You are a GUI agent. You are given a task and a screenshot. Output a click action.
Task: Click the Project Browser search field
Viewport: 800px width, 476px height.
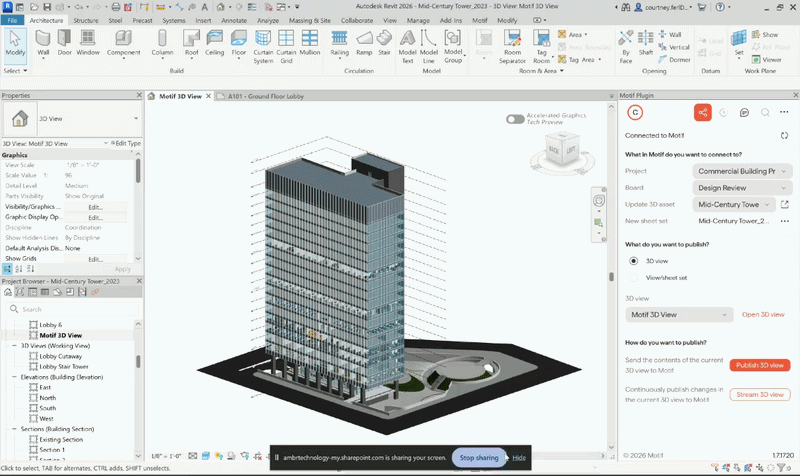tap(73, 309)
